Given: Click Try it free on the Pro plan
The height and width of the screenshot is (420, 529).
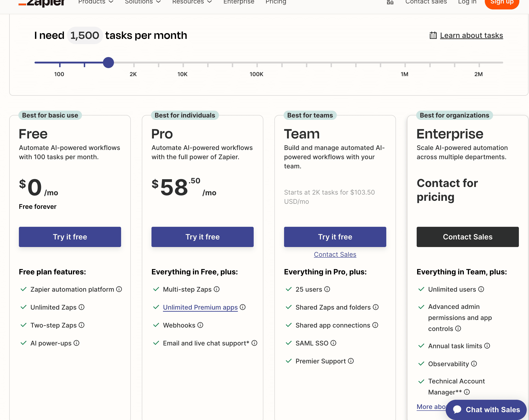Looking at the screenshot, I should (x=202, y=237).
